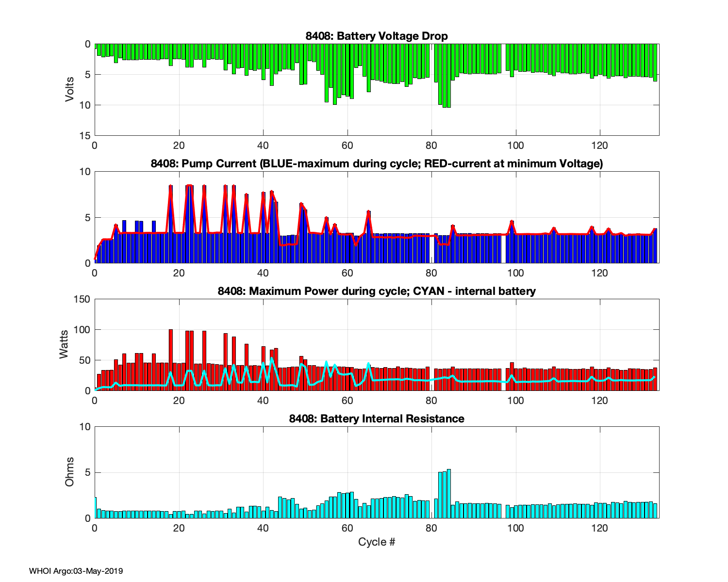Click the "60" x-axis tick below Voltage Drop chart

(x=347, y=145)
